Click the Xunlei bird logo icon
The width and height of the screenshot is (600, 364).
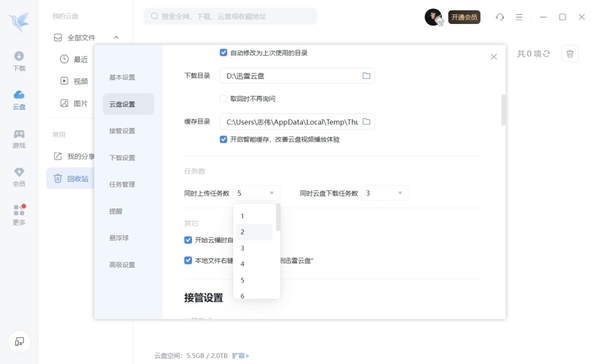click(x=19, y=22)
